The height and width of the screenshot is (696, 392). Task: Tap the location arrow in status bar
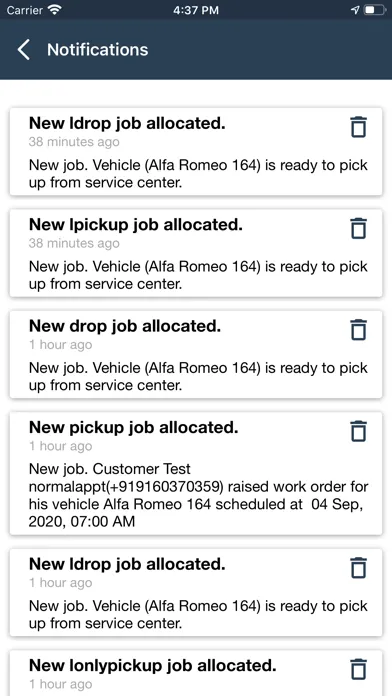point(355,10)
